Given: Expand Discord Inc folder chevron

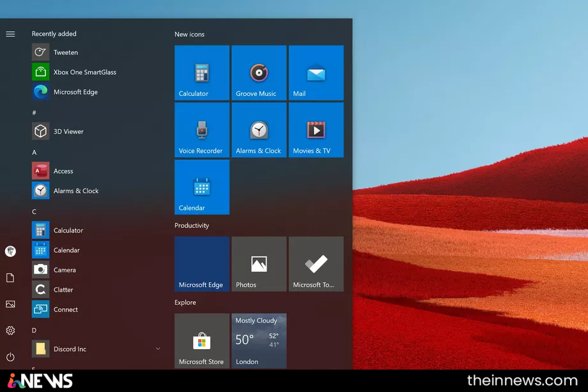Looking at the screenshot, I should (158, 349).
